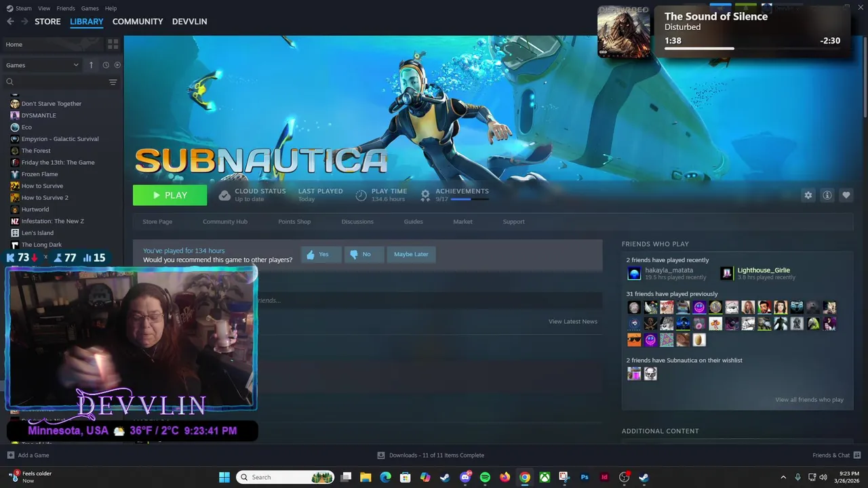Click the Disturbed album art thumbnail
868x488 pixels.
point(624,32)
